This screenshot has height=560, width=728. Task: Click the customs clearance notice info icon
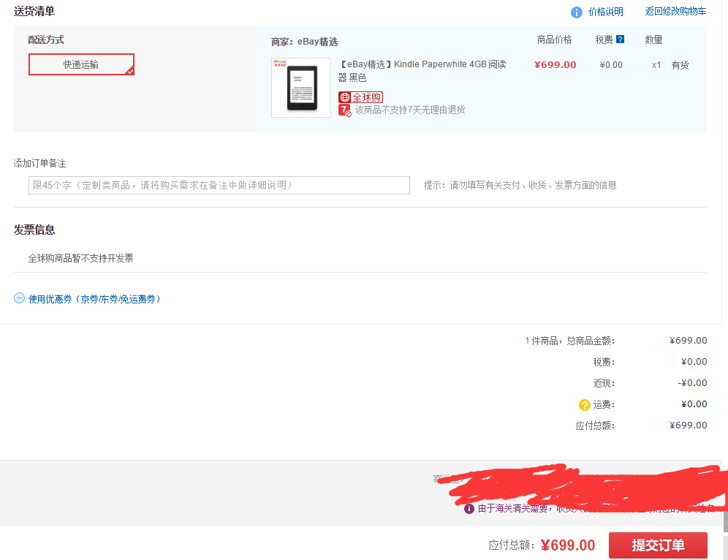(468, 508)
